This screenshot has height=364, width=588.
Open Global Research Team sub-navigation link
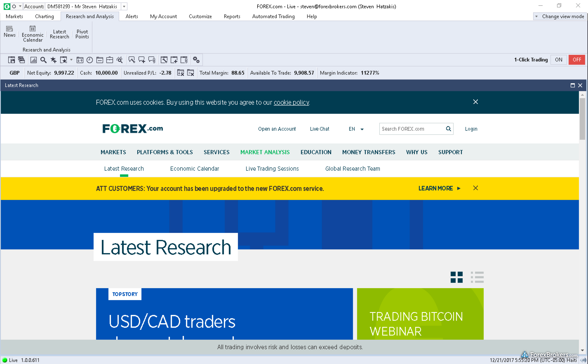point(353,169)
